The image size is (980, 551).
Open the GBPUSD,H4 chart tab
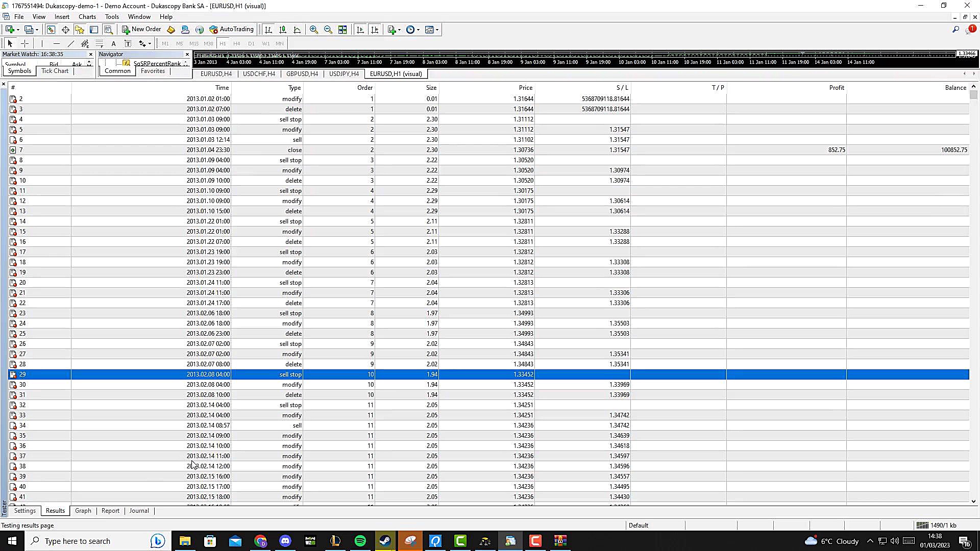click(302, 74)
